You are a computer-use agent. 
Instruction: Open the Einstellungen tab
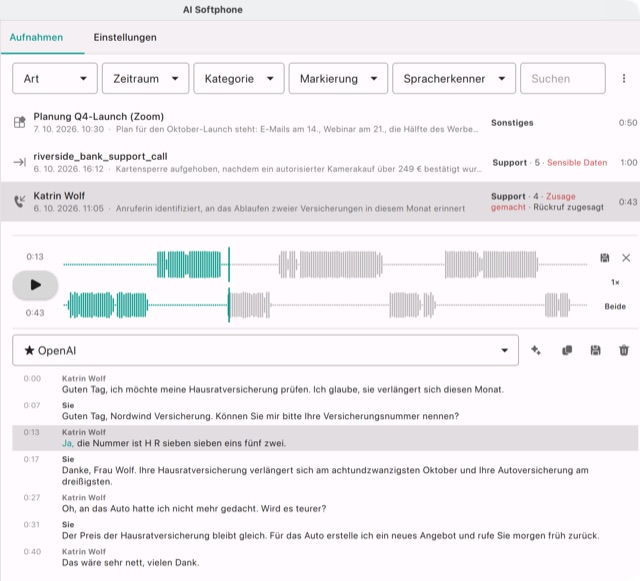(125, 38)
